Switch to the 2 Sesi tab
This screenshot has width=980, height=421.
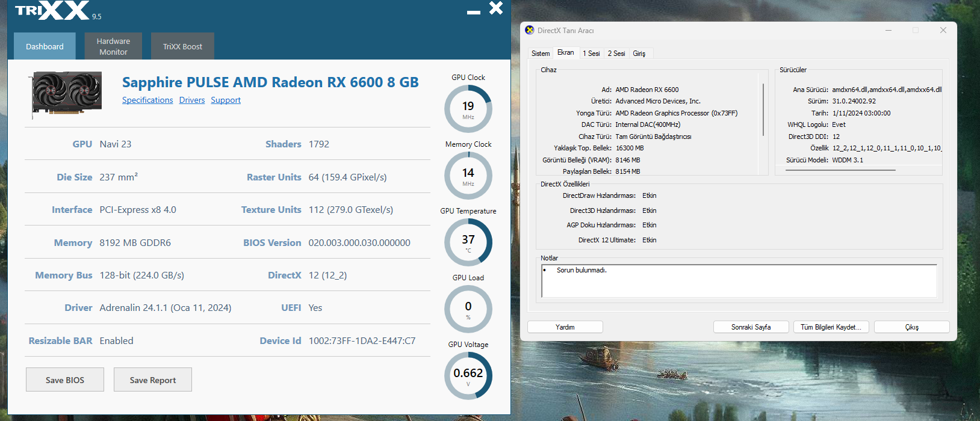coord(616,54)
